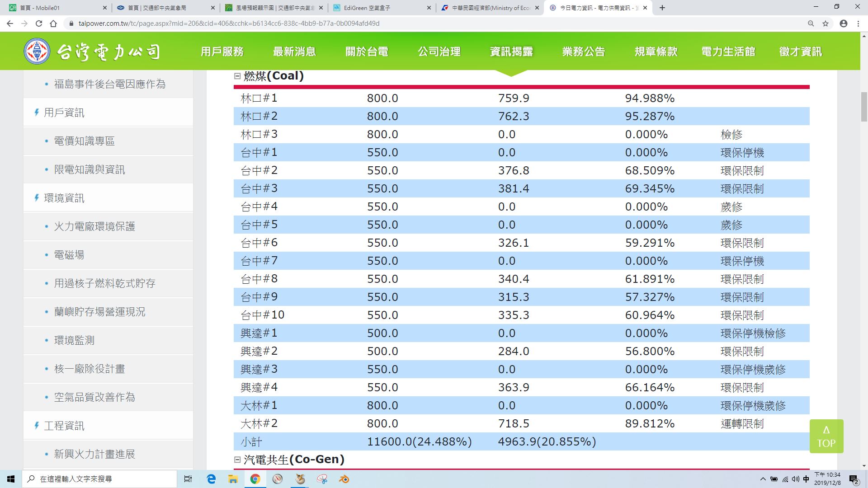Click the Taipower company logo
The height and width of the screenshot is (488, 868).
[x=92, y=52]
